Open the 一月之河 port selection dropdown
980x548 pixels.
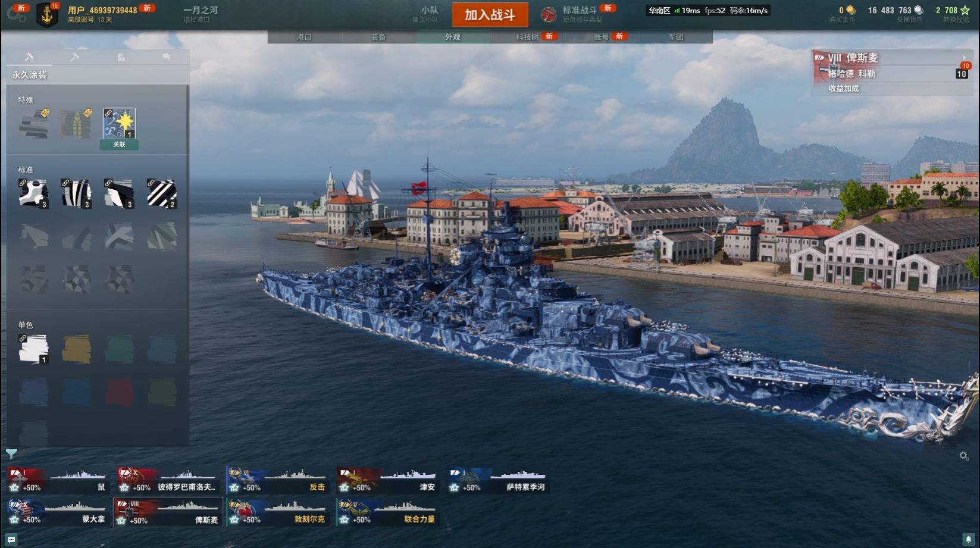coord(201,14)
